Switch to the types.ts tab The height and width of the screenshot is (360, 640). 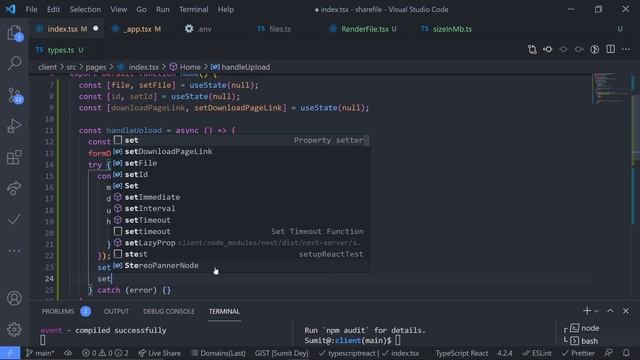[60, 50]
